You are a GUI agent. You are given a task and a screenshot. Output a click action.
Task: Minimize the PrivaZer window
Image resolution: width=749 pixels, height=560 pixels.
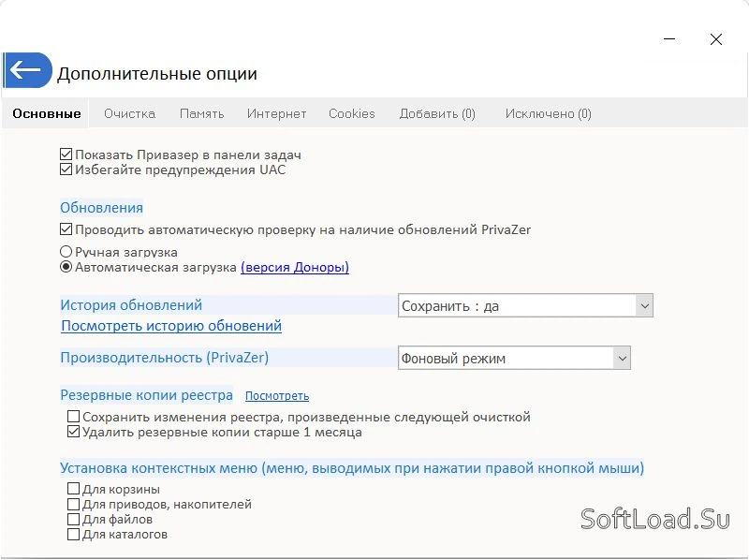click(669, 38)
